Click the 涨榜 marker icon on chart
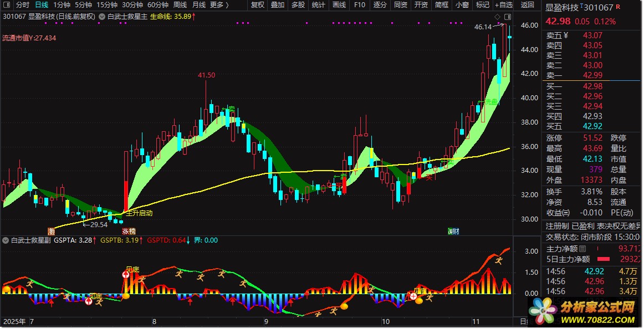The width and height of the screenshot is (644, 329). click(x=129, y=232)
